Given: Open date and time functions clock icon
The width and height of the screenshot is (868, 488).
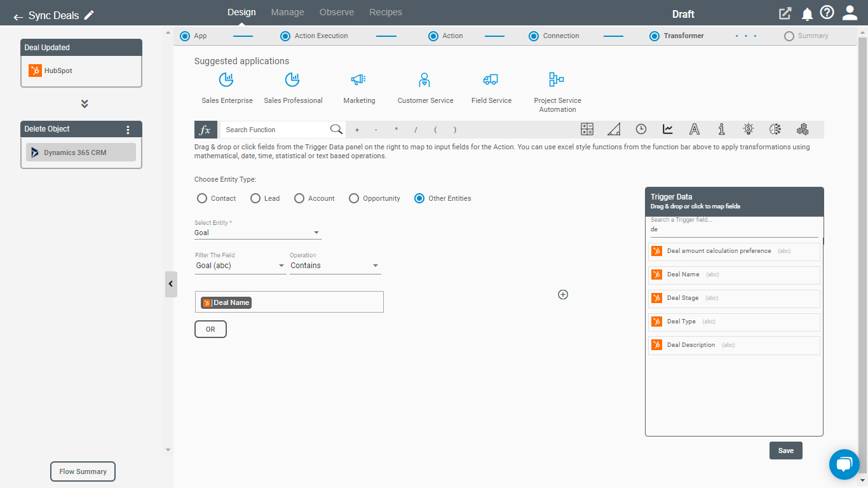Looking at the screenshot, I should coord(641,129).
